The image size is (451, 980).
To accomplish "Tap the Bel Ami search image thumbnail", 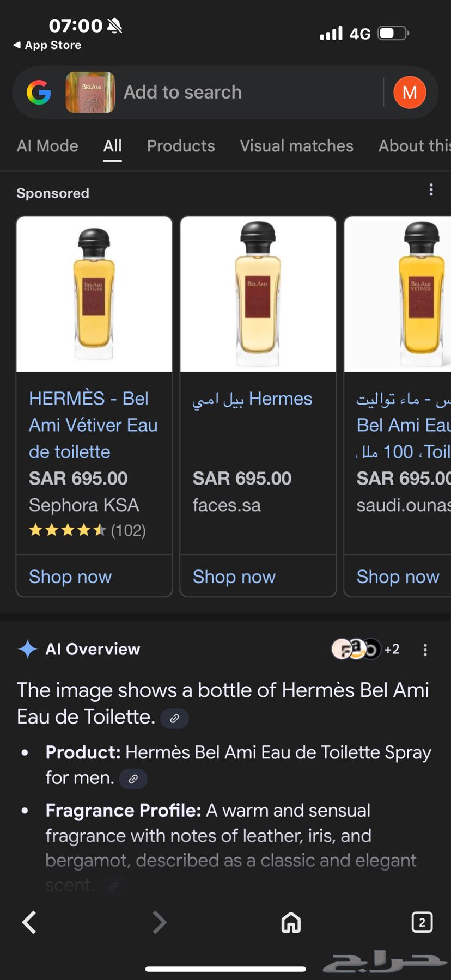I will click(x=90, y=93).
